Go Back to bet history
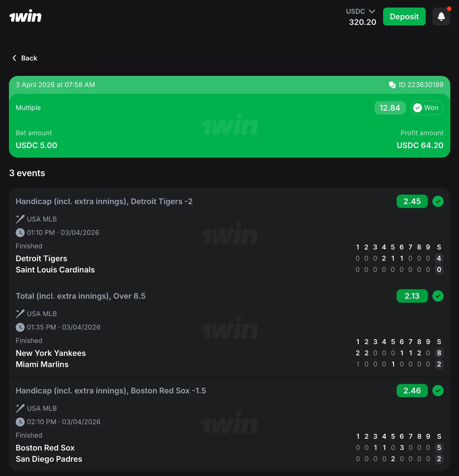 coord(25,58)
